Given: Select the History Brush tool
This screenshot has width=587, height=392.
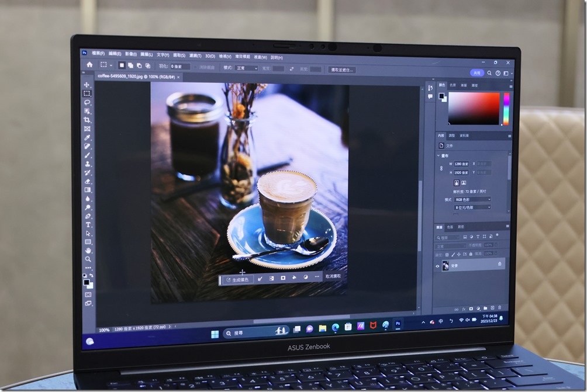Looking at the screenshot, I should coord(88,172).
